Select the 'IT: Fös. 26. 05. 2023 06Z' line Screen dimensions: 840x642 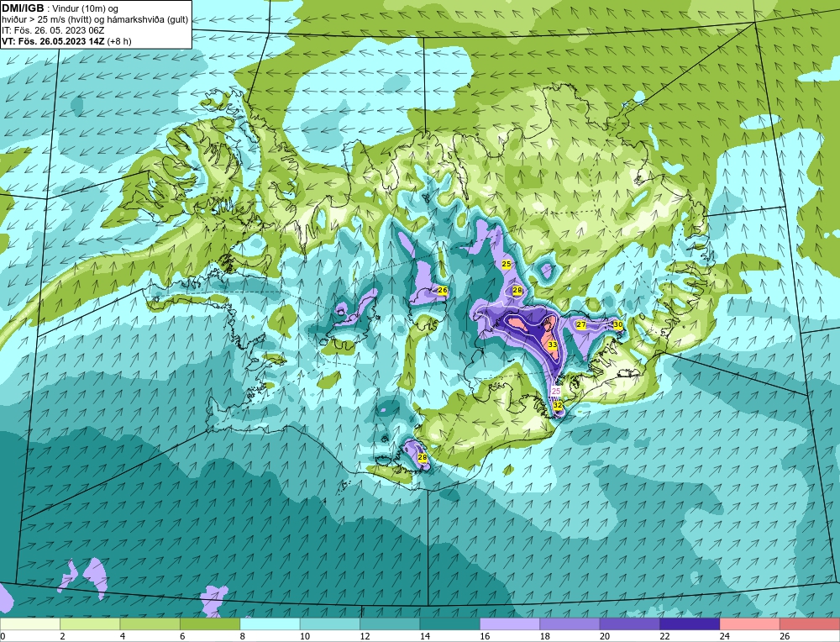[53, 30]
